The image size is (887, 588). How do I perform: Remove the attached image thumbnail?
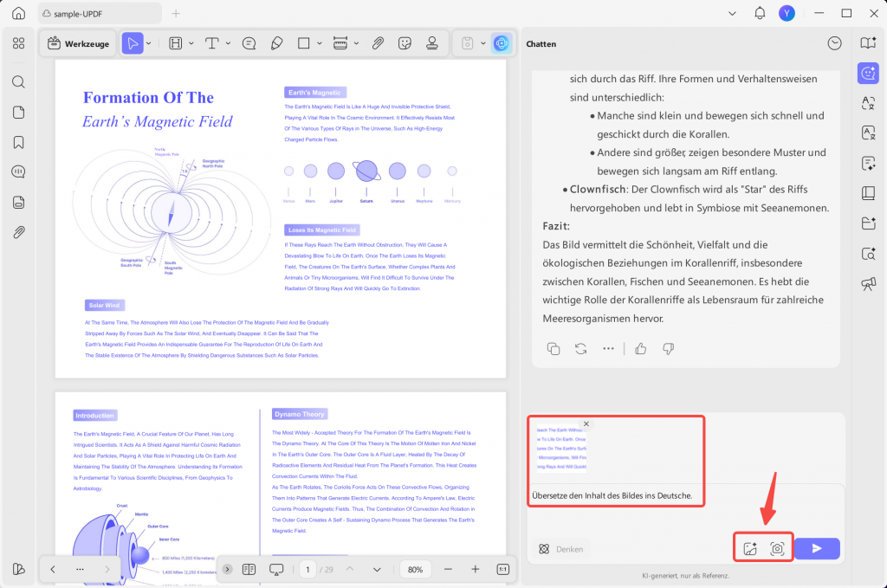pyautogui.click(x=586, y=423)
